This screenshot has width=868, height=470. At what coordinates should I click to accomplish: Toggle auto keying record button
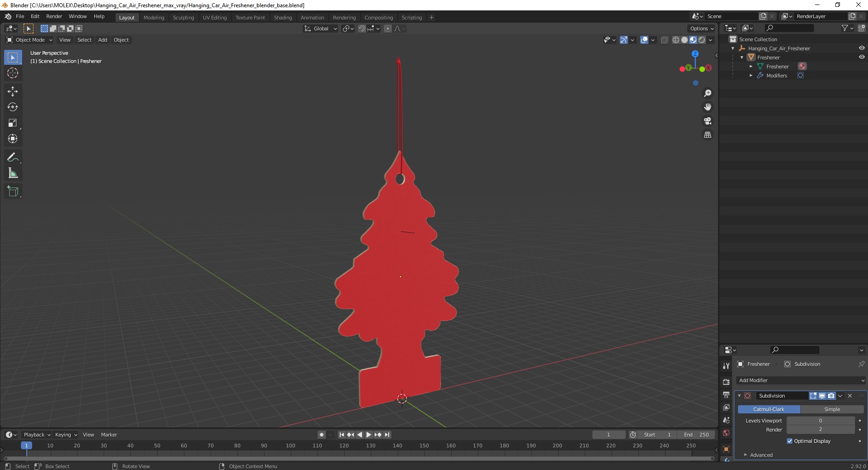(x=322, y=435)
